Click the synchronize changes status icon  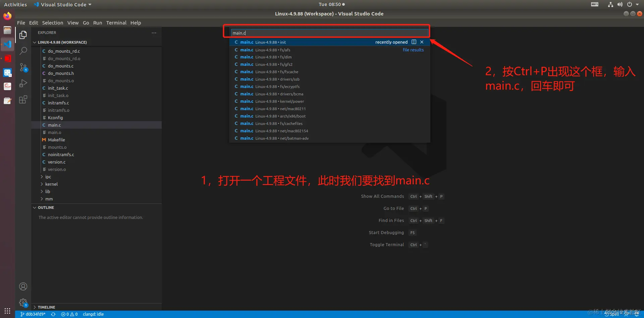coord(53,314)
